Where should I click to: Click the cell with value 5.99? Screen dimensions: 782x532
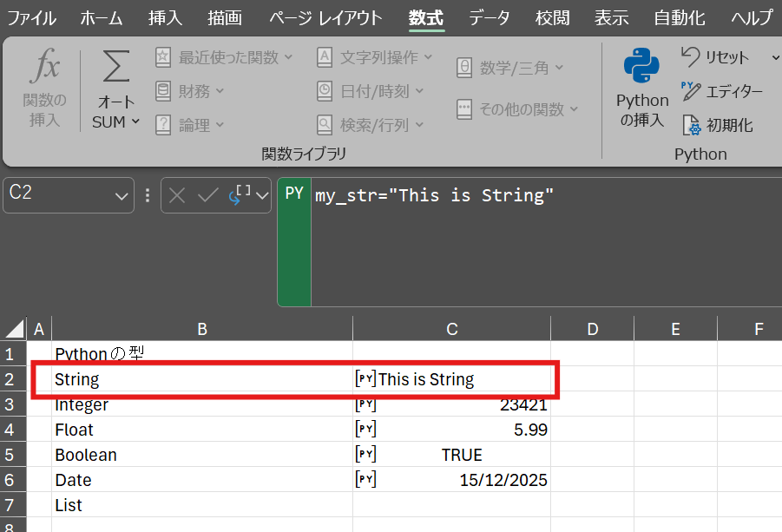pos(452,430)
